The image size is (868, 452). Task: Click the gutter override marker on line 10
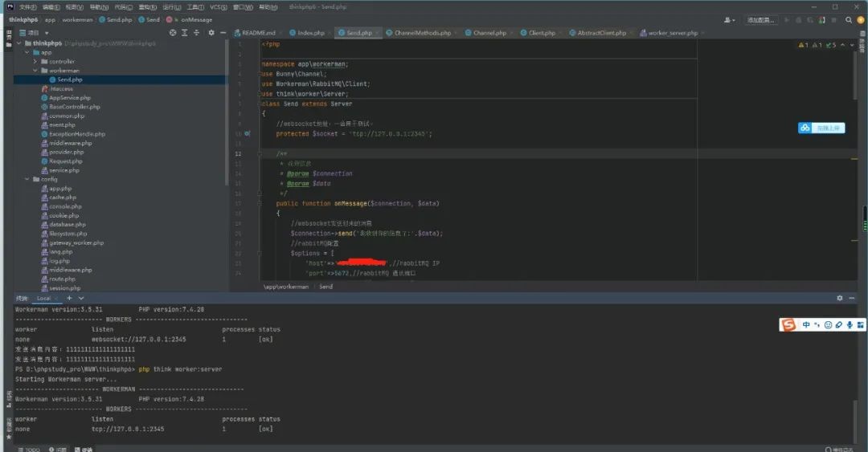(x=248, y=133)
